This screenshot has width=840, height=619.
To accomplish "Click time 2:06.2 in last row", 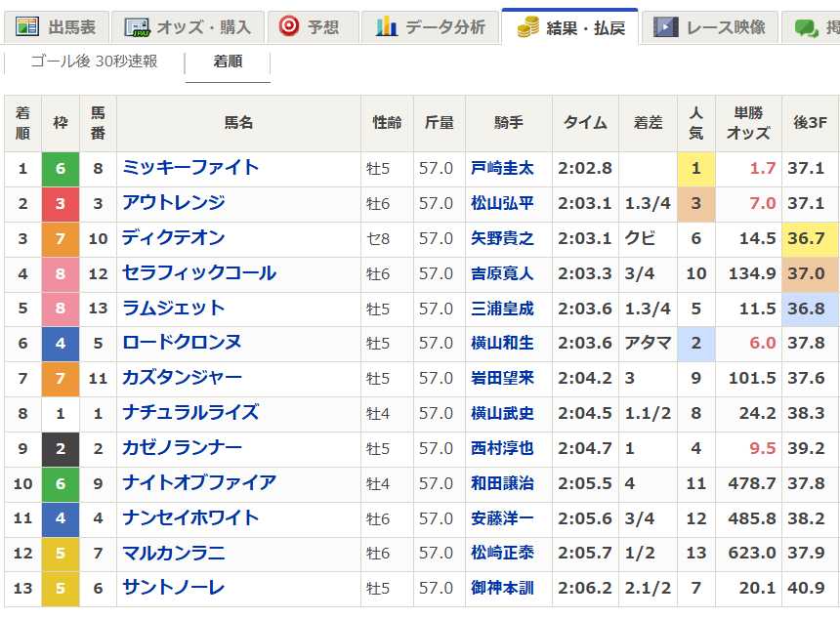I will 585,589.
